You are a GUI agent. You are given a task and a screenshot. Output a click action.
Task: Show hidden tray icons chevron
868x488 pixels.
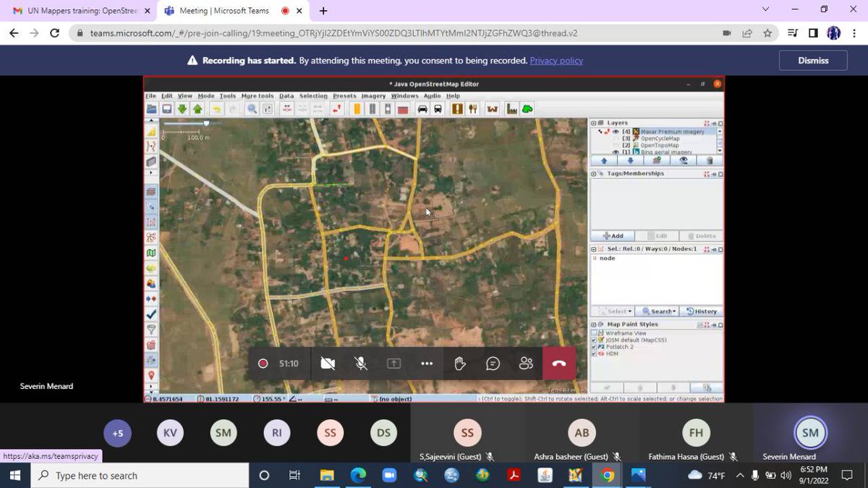point(740,476)
